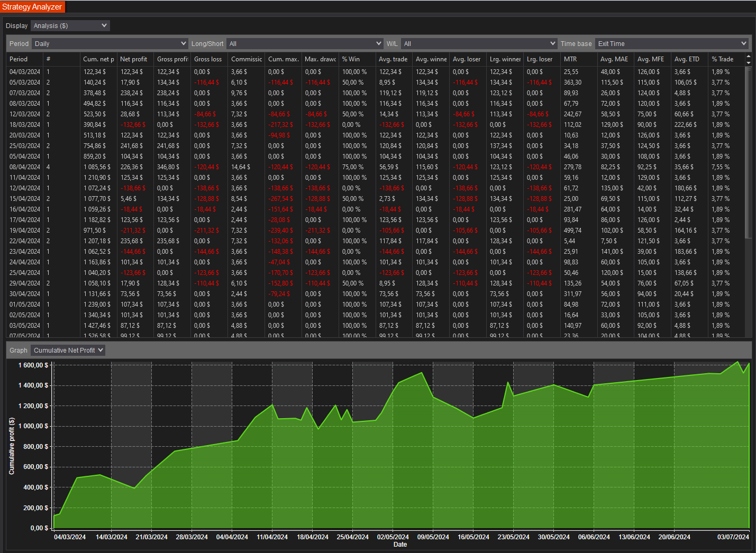
Task: Select the 08/04/2024 period row
Action: click(376, 167)
